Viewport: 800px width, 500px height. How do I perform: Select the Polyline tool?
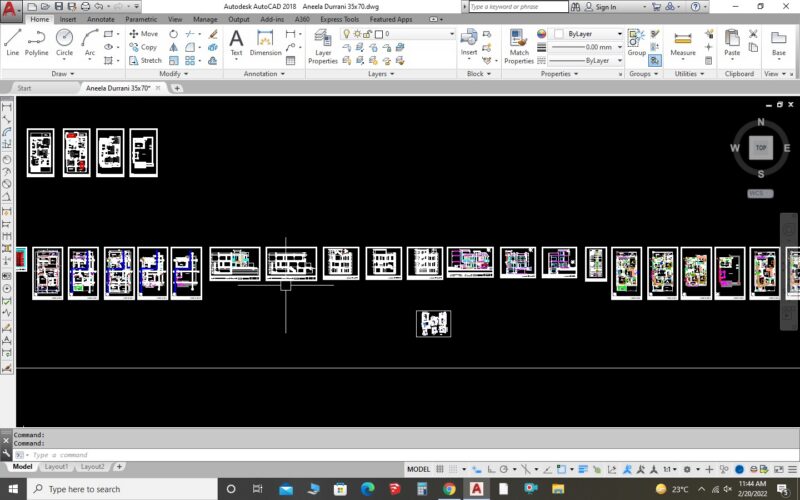point(36,42)
